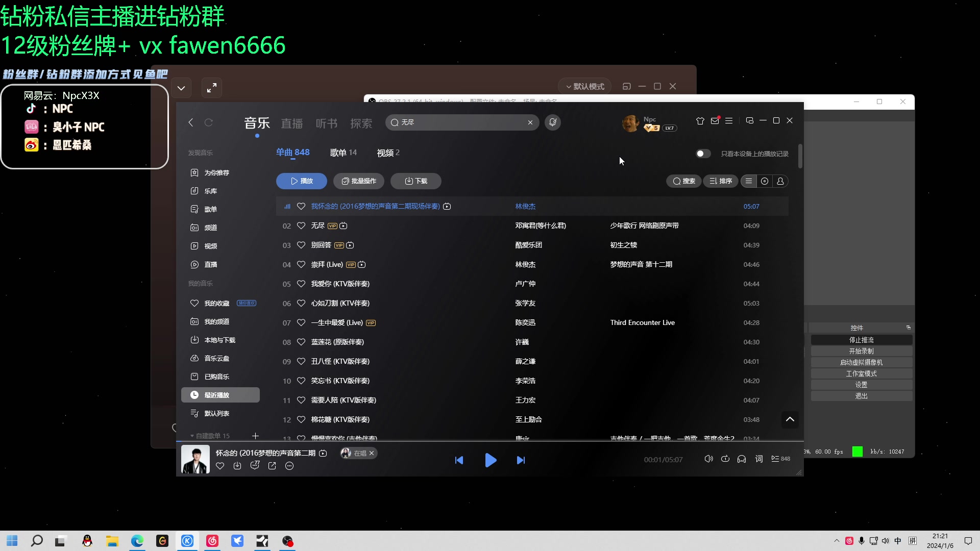Click the 下载 download button
Viewport: 980px width, 551px height.
pos(416,181)
